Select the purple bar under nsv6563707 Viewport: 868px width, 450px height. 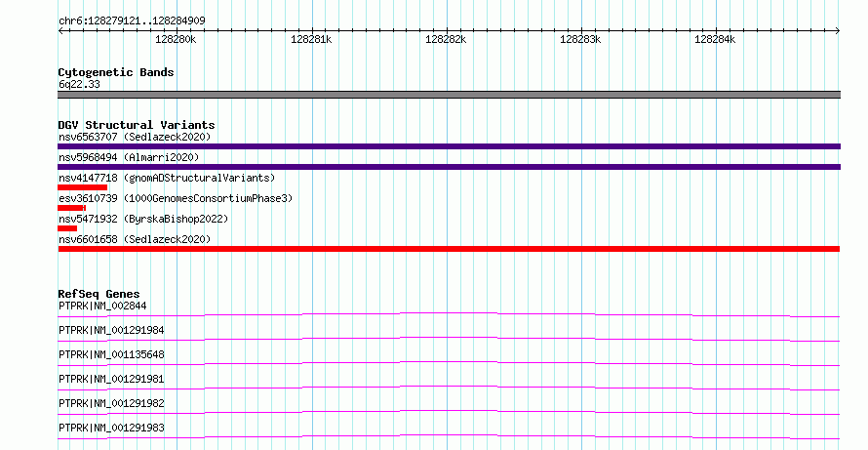point(449,146)
